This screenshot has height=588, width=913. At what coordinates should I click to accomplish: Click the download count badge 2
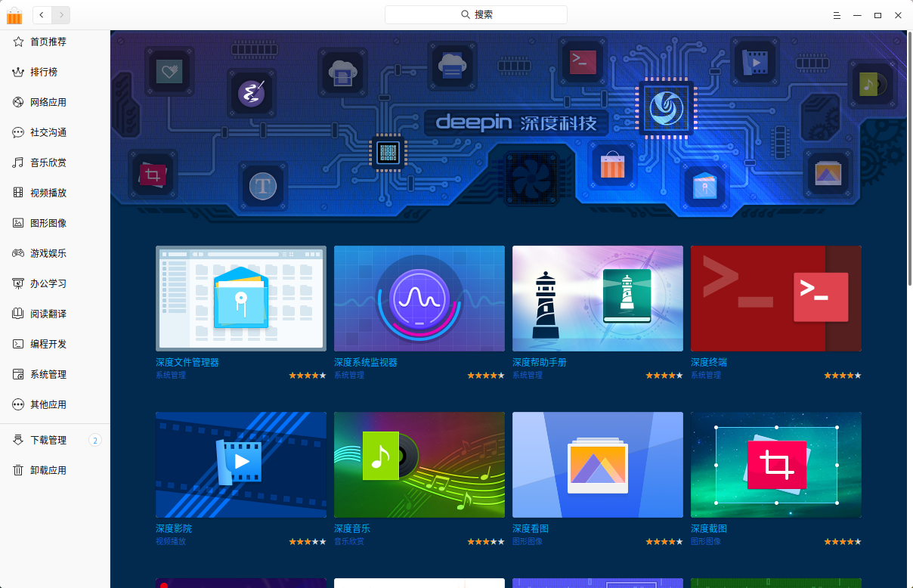click(95, 440)
